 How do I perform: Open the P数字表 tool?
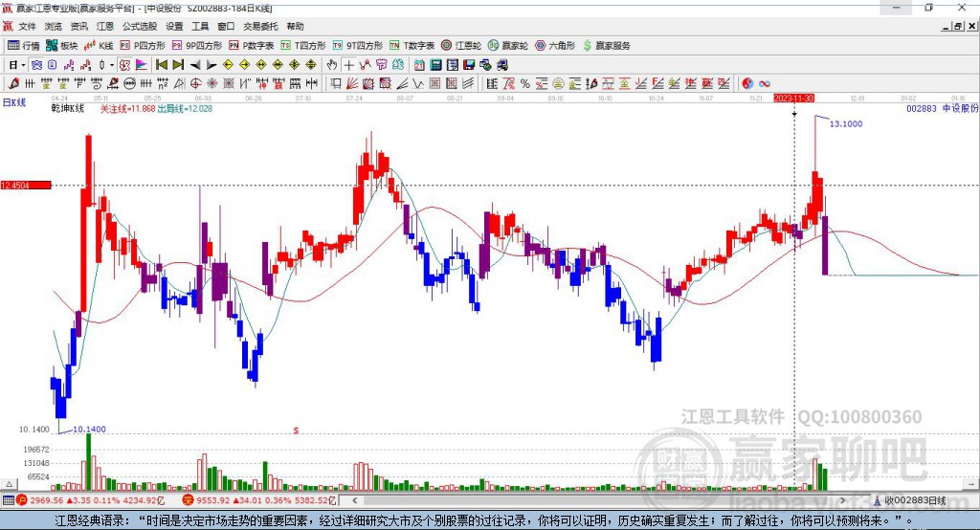pyautogui.click(x=252, y=46)
